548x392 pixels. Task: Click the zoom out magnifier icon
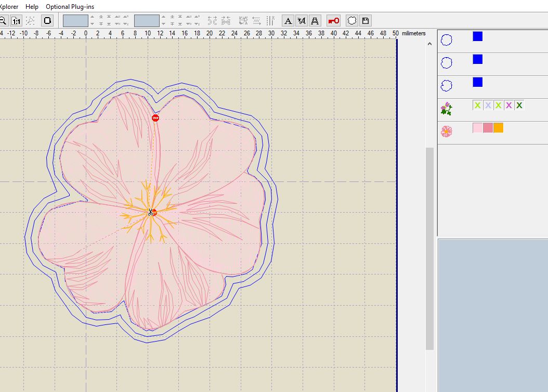point(3,21)
